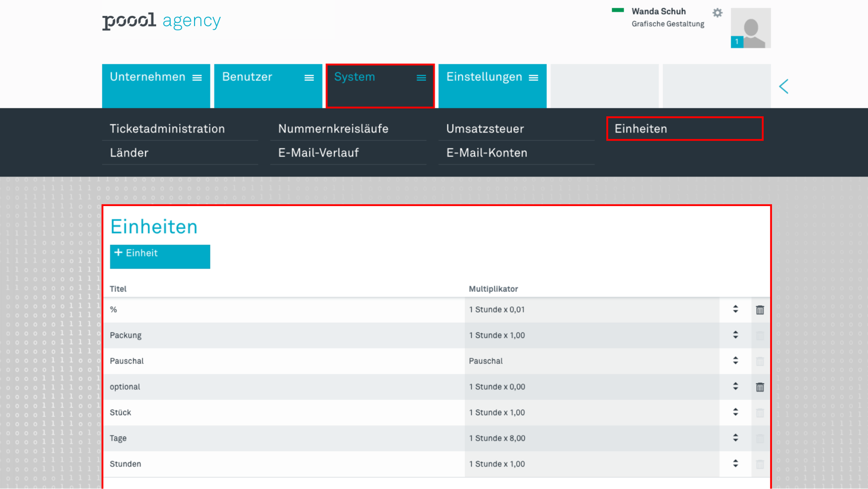Click the + Einheit button
The image size is (868, 489).
tap(160, 256)
